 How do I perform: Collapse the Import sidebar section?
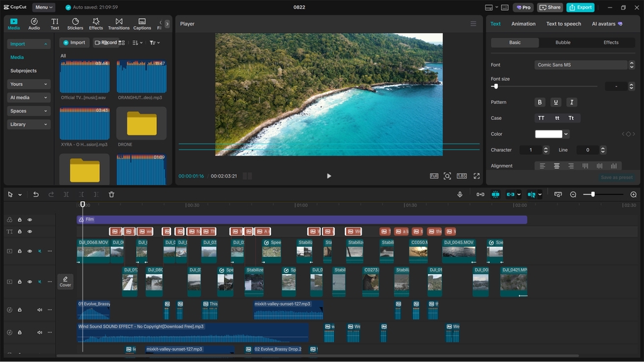pyautogui.click(x=29, y=44)
